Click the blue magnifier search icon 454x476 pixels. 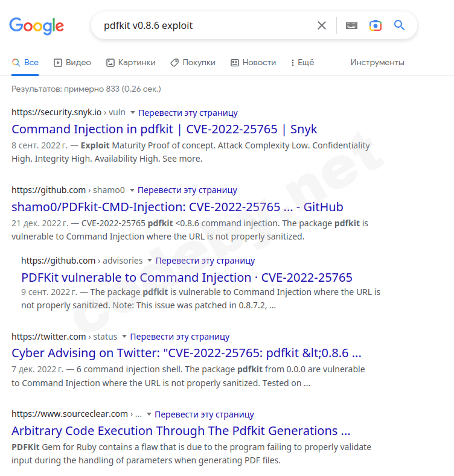click(399, 25)
